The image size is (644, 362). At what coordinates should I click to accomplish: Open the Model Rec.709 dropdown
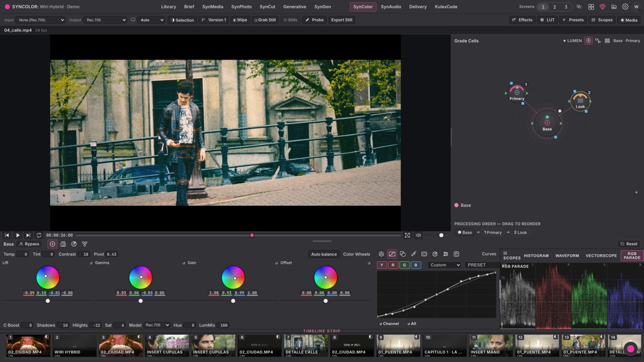157,325
